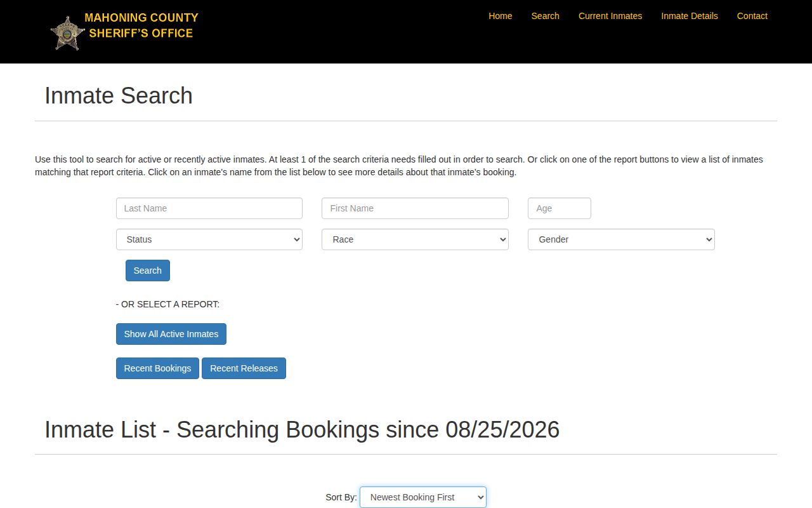
Task: Click the Recent Bookings report button
Action: [x=157, y=368]
